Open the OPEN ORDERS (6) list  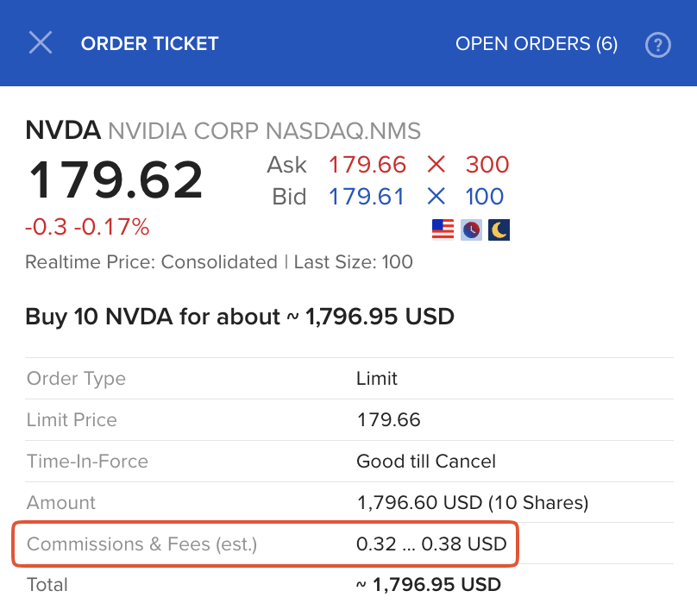click(537, 44)
